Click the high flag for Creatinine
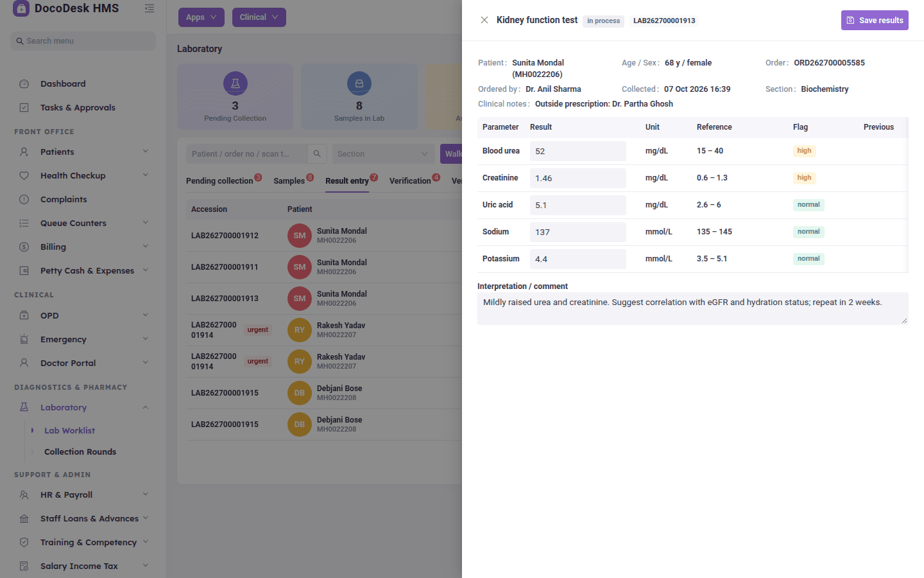924x578 pixels. tap(804, 178)
